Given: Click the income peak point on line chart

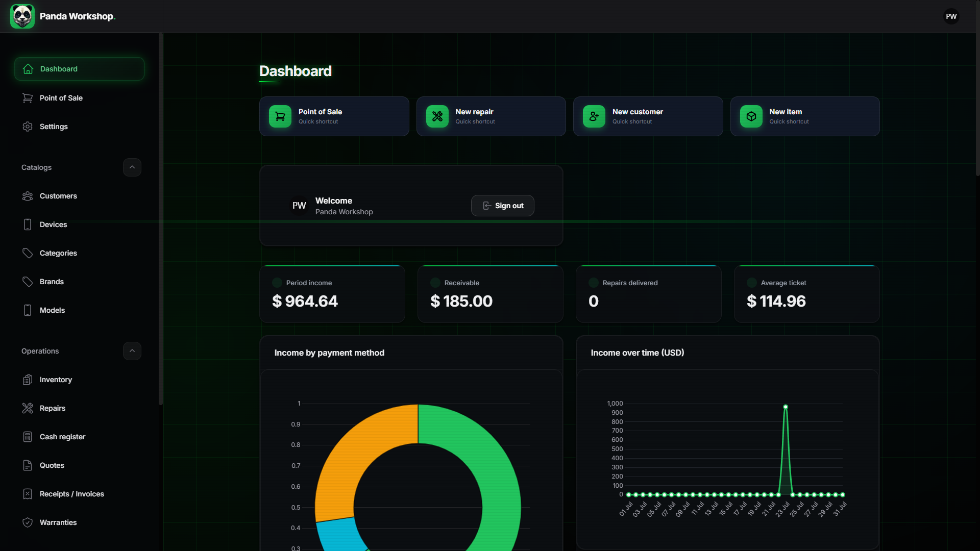Looking at the screenshot, I should (x=786, y=407).
